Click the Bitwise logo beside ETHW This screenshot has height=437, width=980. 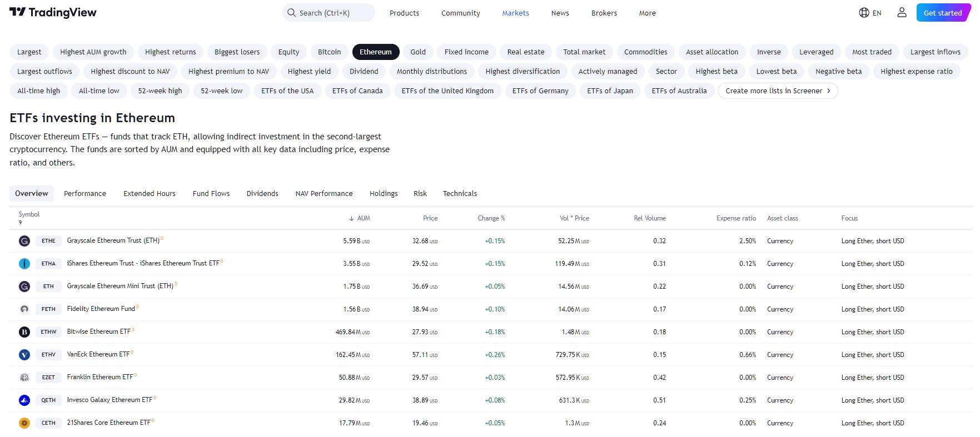tap(24, 332)
